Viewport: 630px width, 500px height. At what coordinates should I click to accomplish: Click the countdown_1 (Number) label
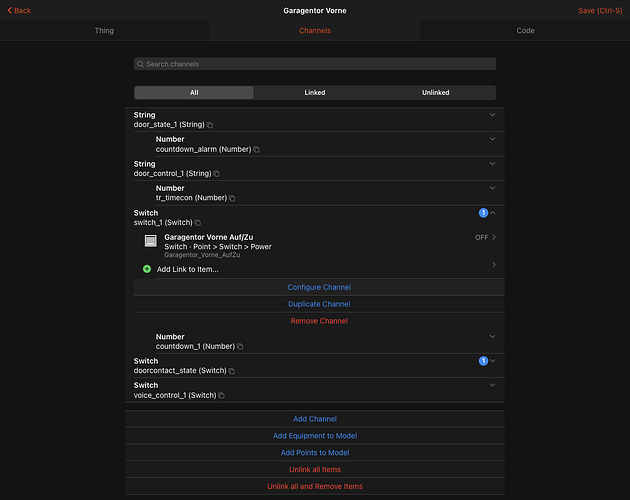(195, 346)
